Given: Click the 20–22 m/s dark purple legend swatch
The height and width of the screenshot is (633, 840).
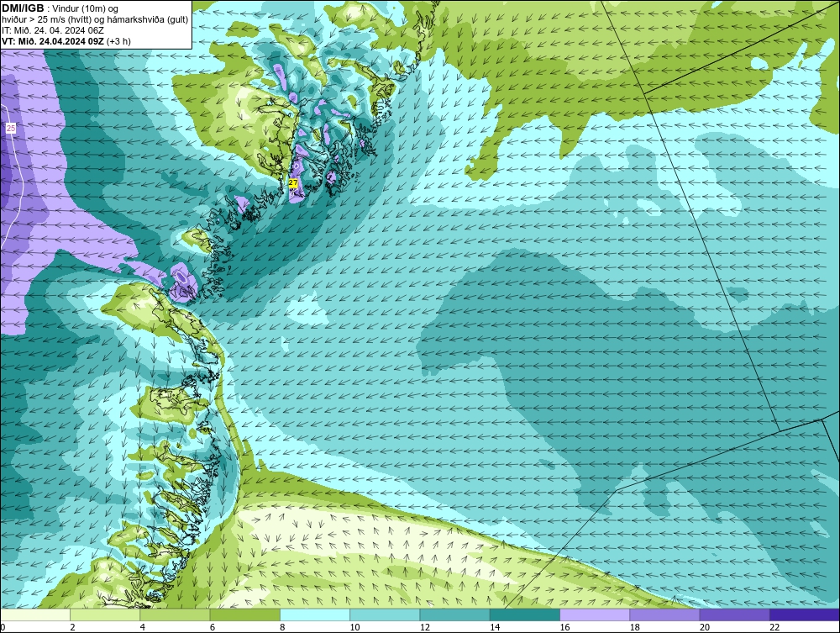Looking at the screenshot, I should coord(734,615).
